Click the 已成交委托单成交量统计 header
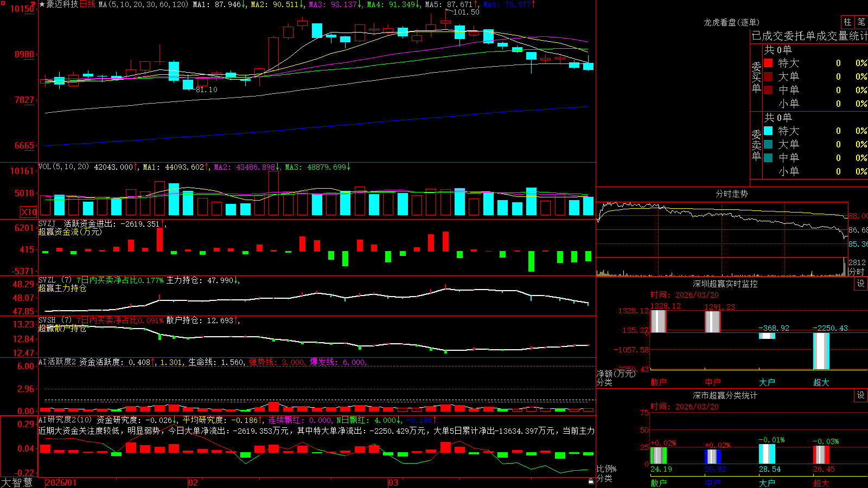 click(809, 36)
